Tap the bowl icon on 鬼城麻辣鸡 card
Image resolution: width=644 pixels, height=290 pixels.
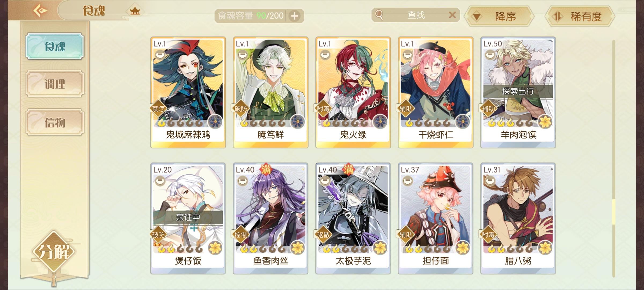pyautogui.click(x=160, y=55)
